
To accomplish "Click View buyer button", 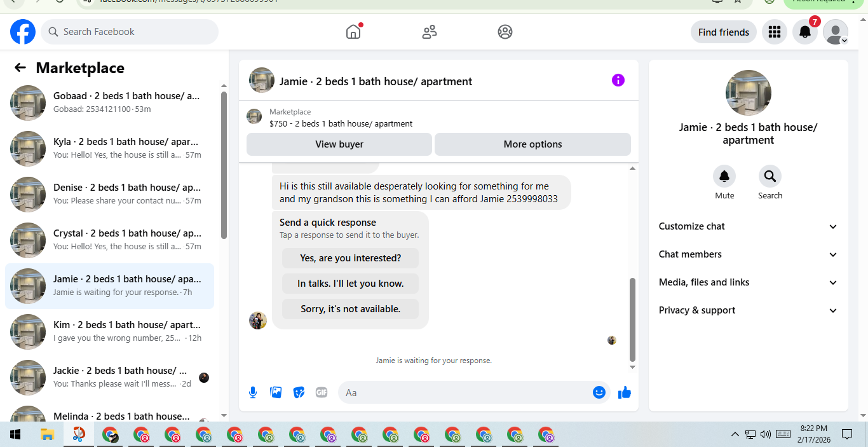I will 339,144.
